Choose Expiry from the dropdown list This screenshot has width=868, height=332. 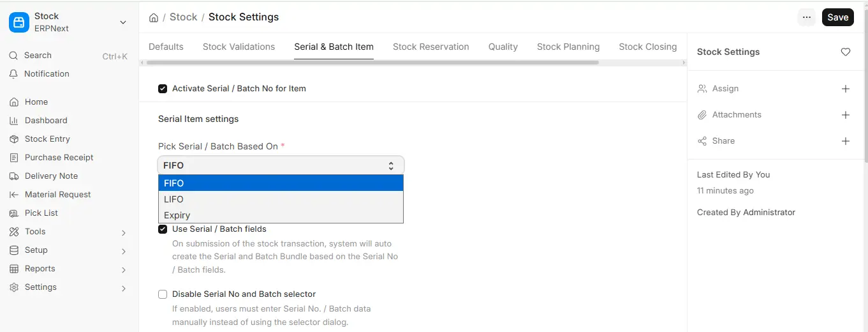(281, 215)
